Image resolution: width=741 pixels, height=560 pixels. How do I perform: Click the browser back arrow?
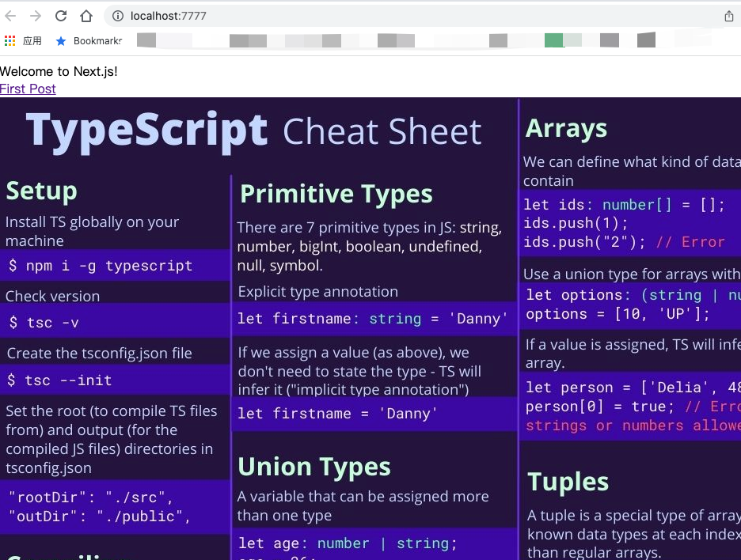pyautogui.click(x=10, y=16)
